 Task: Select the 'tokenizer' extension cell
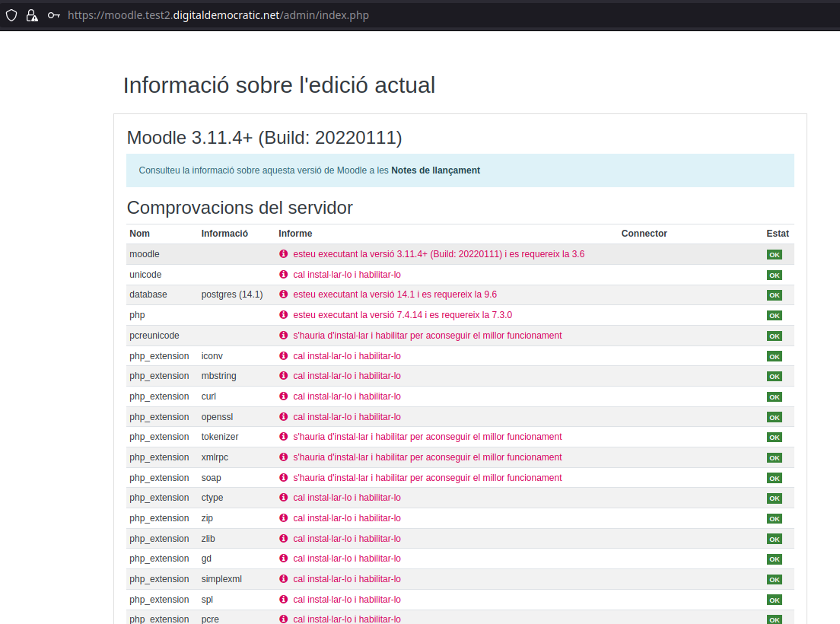pyautogui.click(x=220, y=437)
